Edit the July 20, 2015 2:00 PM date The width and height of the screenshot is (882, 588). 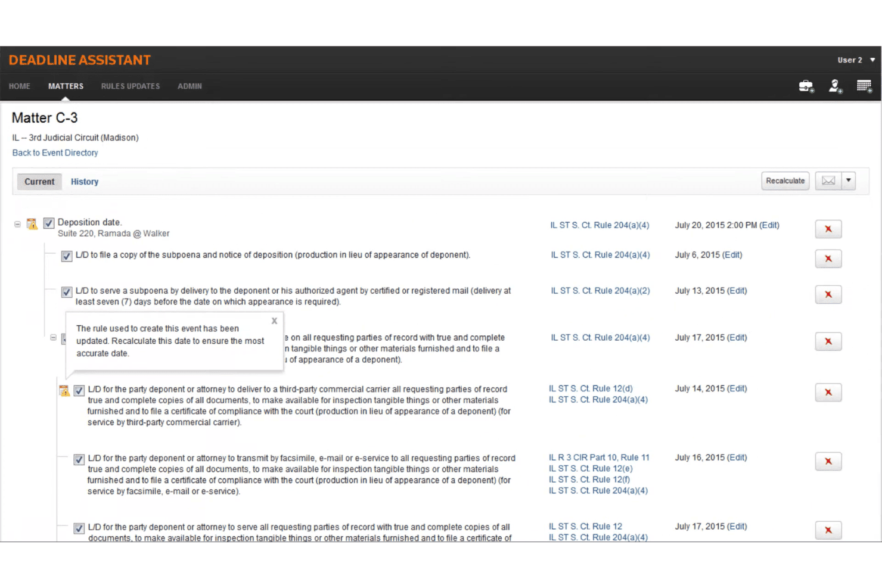[x=769, y=225]
